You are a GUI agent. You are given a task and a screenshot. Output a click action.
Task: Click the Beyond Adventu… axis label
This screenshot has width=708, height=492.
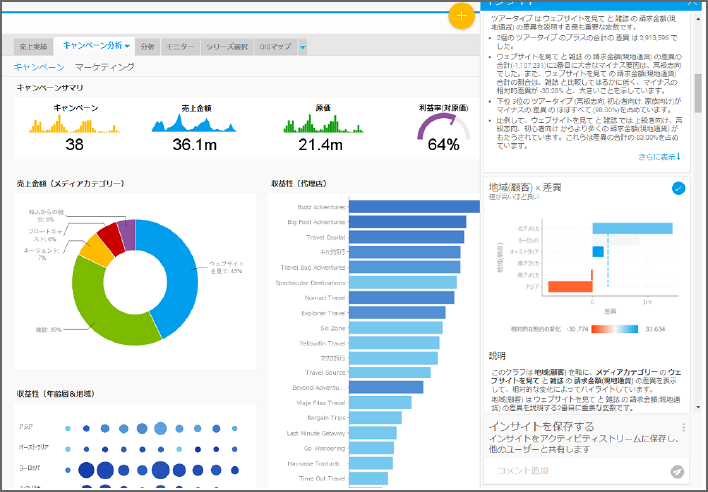[319, 388]
